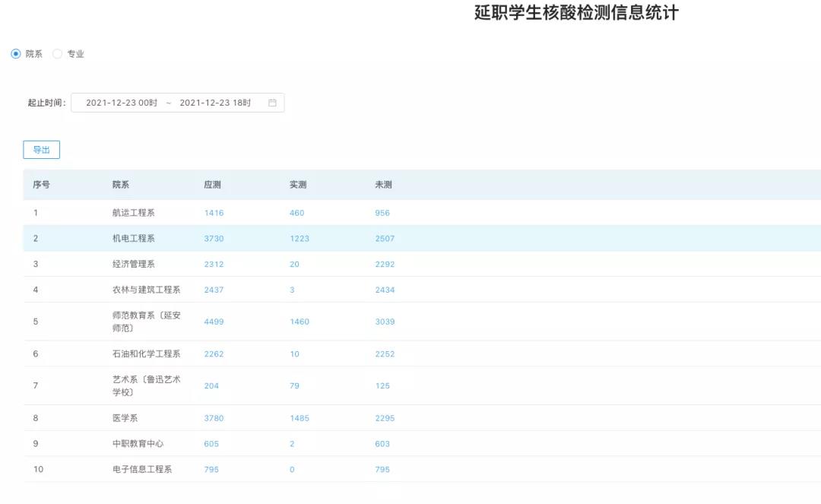The width and height of the screenshot is (821, 504).
Task: Click department name 电子信息工程系
Action: [142, 469]
